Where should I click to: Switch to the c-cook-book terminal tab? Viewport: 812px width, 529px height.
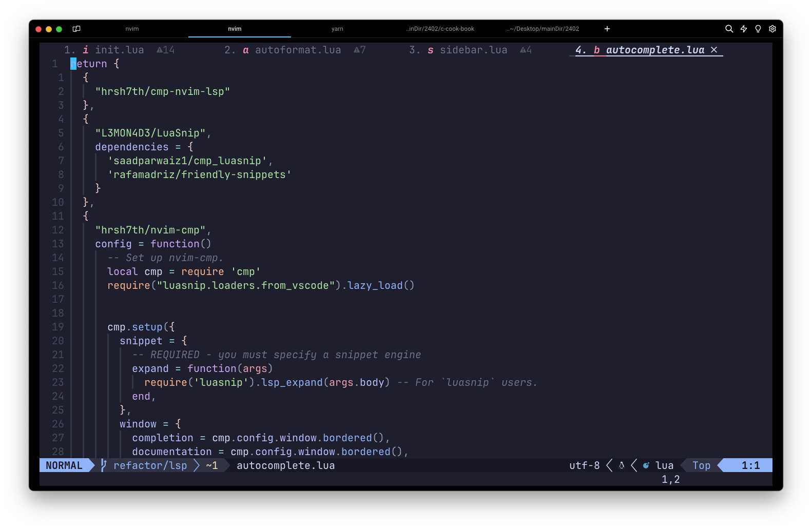[440, 29]
